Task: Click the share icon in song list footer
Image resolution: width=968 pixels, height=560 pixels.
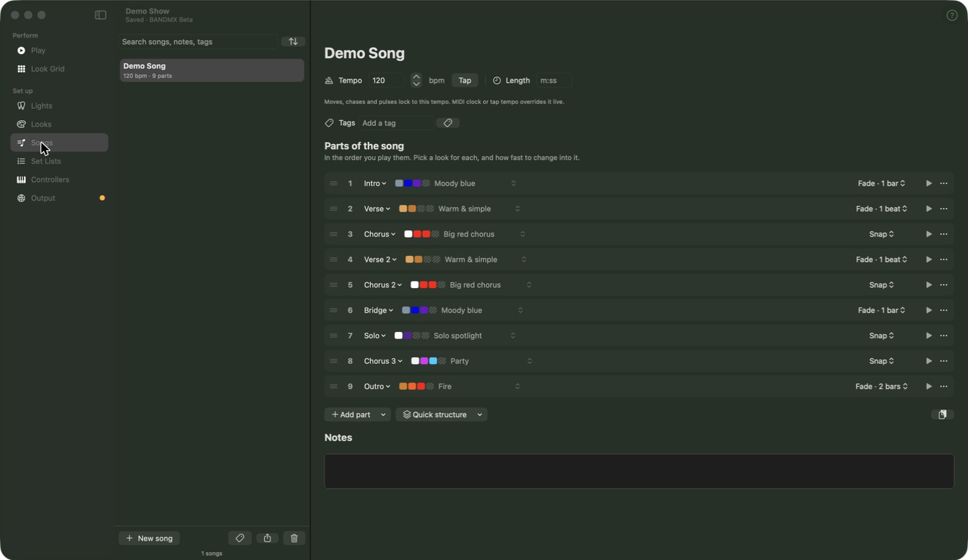Action: pos(267,538)
